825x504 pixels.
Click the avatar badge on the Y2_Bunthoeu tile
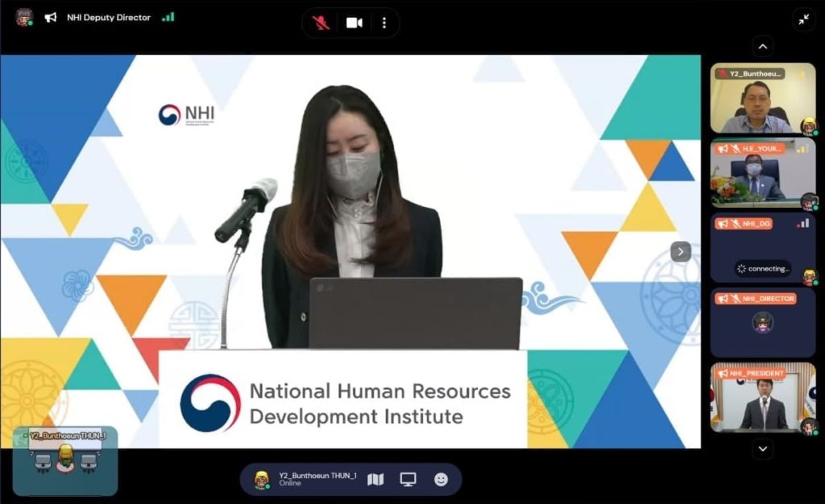click(x=808, y=126)
